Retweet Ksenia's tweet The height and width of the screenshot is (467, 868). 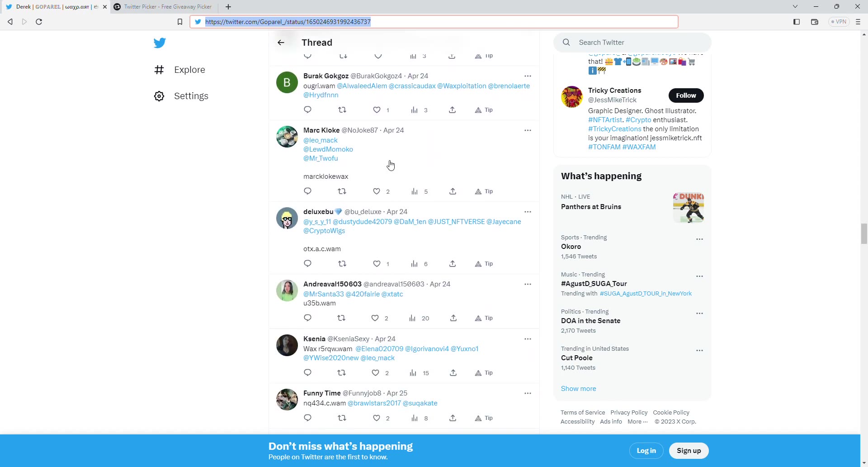pyautogui.click(x=342, y=373)
